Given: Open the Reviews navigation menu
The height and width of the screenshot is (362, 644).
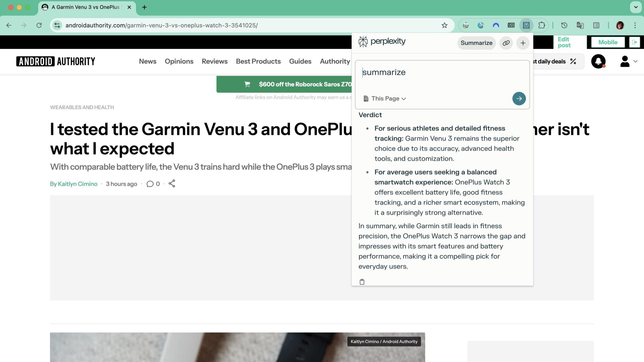Looking at the screenshot, I should click(214, 61).
